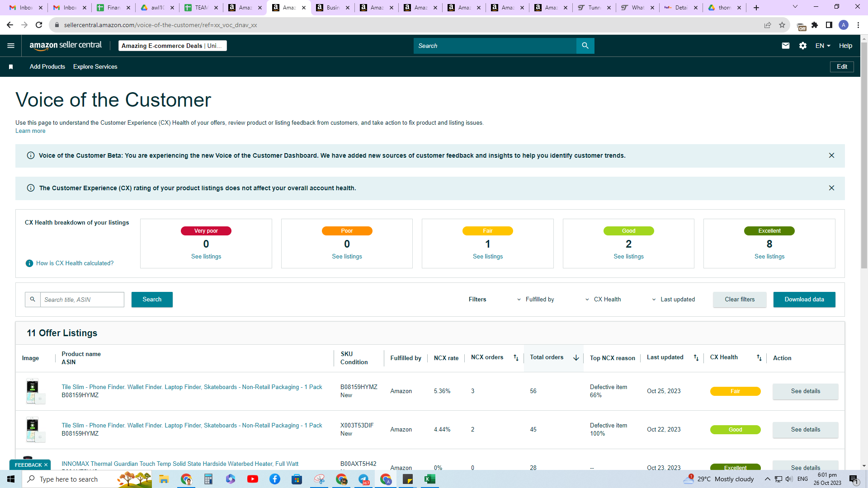This screenshot has height=488, width=868.
Task: Expand the CX Health filter dropdown
Action: coord(603,300)
